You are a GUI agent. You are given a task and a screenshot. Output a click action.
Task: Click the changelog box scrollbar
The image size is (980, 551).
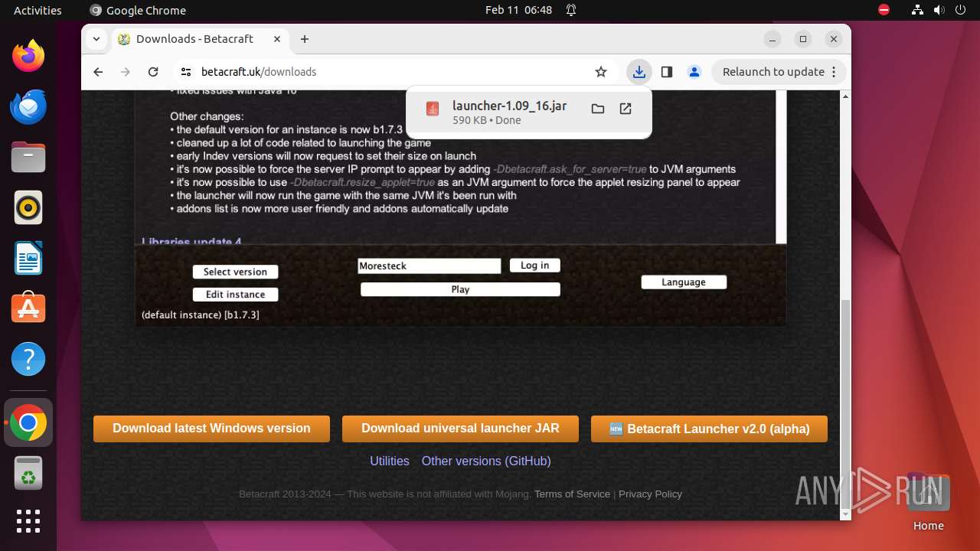click(781, 167)
